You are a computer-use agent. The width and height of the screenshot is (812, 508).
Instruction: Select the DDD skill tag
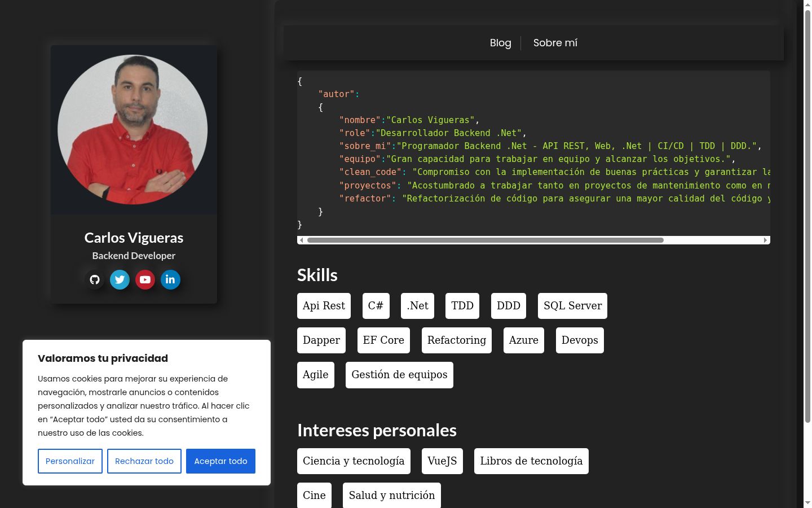coord(509,306)
